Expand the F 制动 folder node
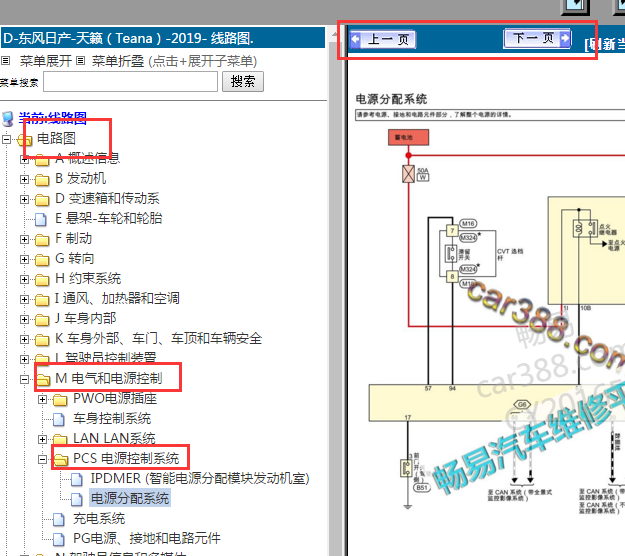Viewport: 625px width, 556px height. (x=24, y=239)
